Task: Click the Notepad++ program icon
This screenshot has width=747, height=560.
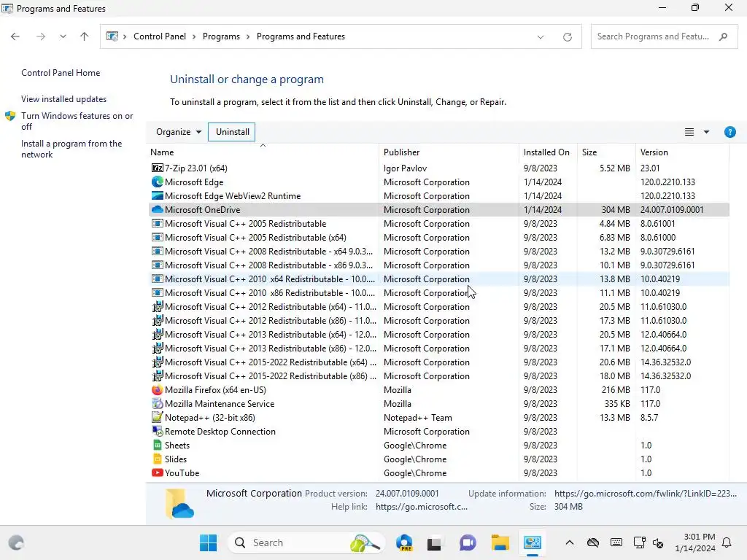Action: 158,417
